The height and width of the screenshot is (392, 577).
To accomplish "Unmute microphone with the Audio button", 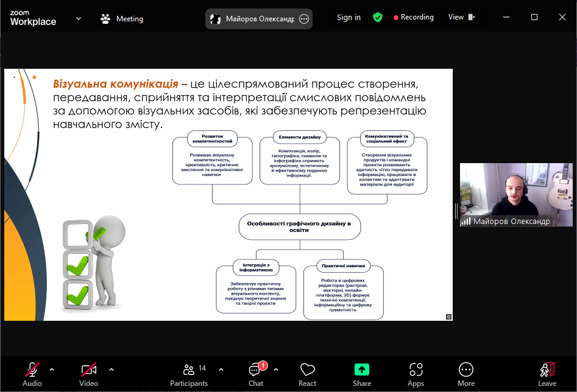I will tap(32, 374).
